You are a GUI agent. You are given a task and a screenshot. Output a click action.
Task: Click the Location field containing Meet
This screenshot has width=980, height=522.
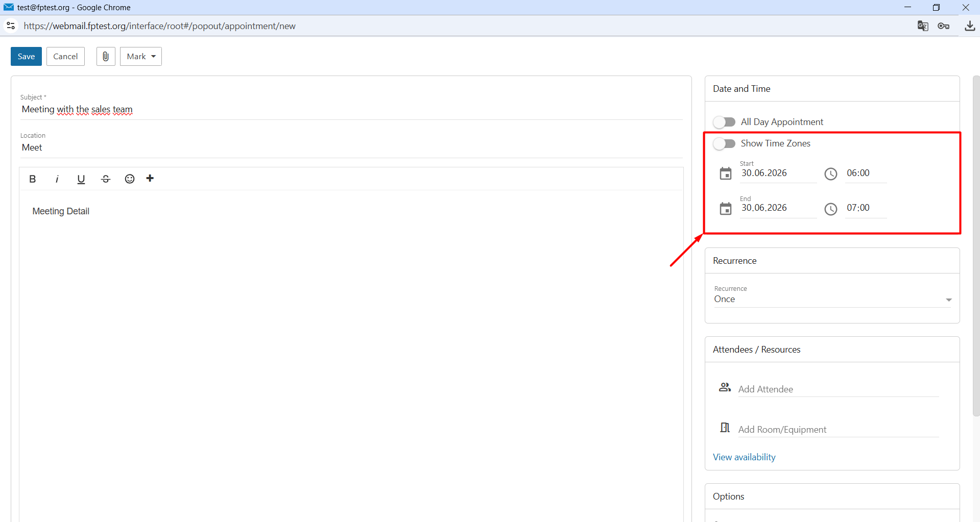pyautogui.click(x=351, y=147)
